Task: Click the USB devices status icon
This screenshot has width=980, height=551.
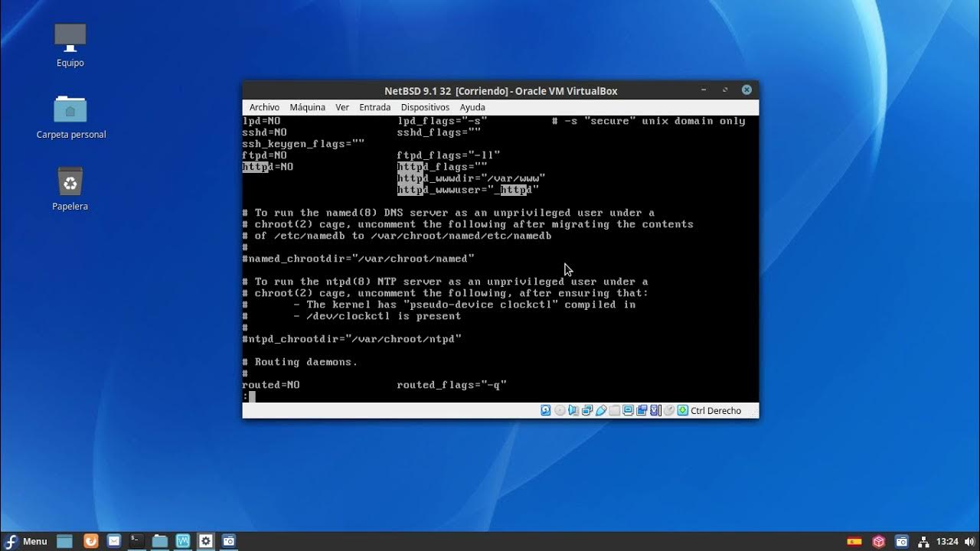Action: [x=601, y=410]
